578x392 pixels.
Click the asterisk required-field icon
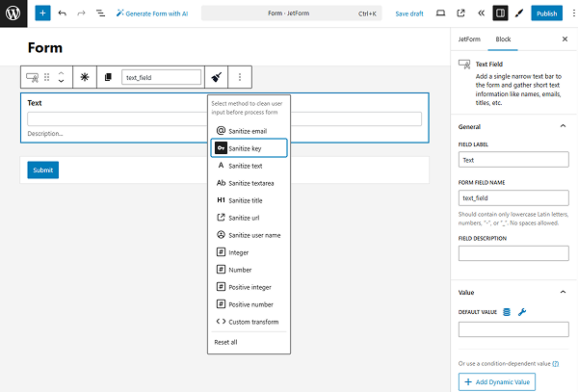[84, 77]
